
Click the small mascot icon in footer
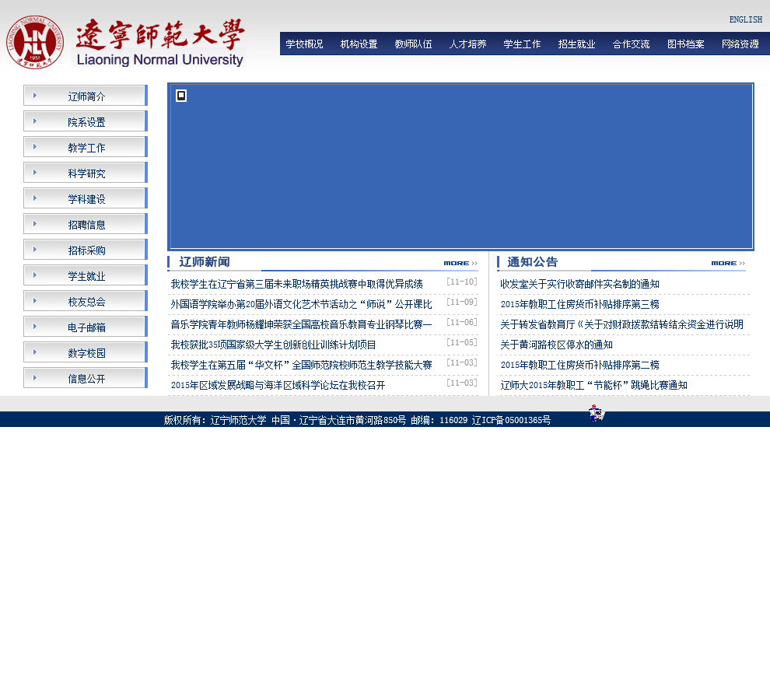pos(597,413)
